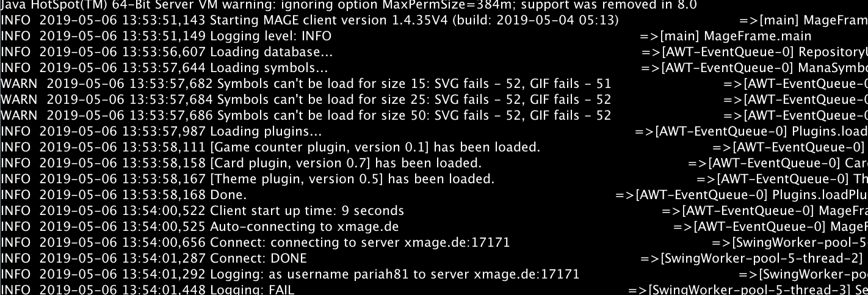Click the 'Done.' log message
This screenshot has width=868, height=295.
click(228, 195)
